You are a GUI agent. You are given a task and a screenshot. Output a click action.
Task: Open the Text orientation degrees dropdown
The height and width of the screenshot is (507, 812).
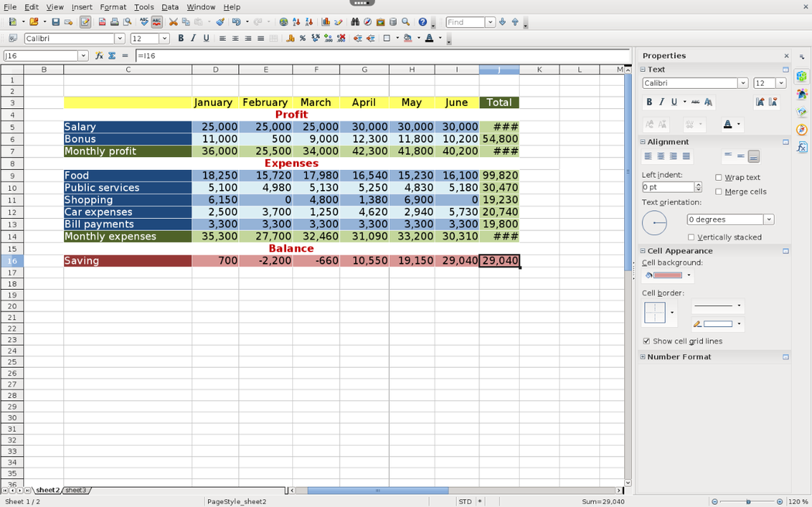coord(769,219)
